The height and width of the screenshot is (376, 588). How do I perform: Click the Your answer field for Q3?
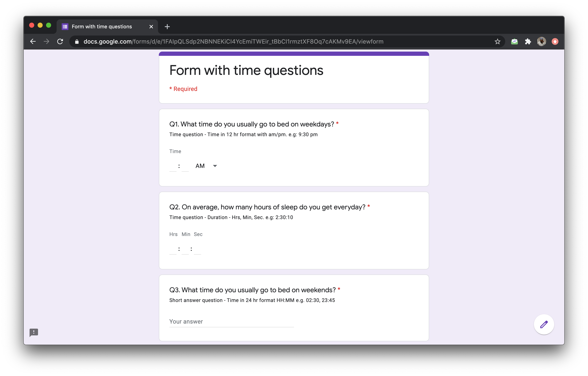point(231,321)
